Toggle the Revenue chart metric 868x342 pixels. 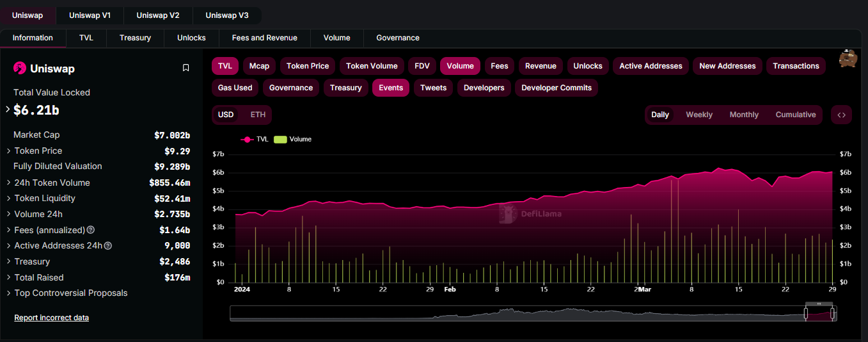click(x=541, y=66)
